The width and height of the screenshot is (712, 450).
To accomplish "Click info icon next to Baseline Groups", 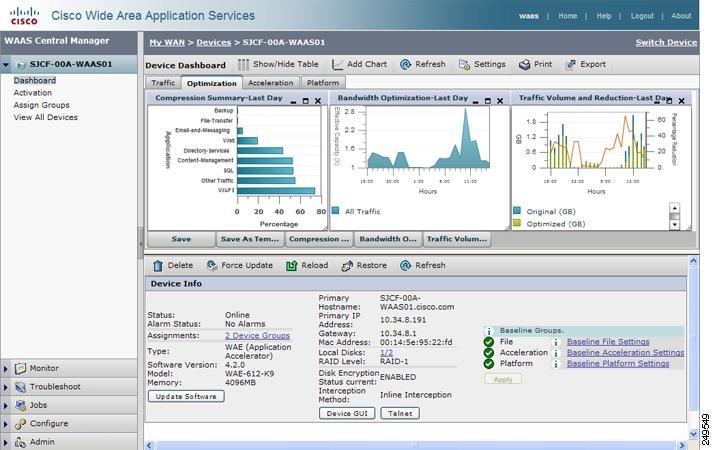I will [x=489, y=331].
